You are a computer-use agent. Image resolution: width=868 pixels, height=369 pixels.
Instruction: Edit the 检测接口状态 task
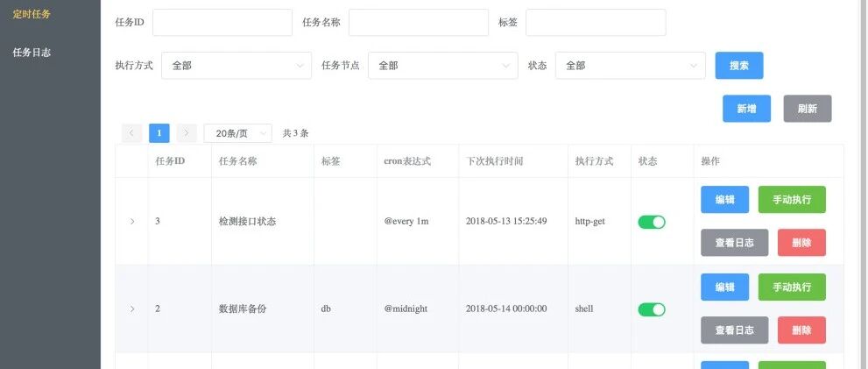point(724,200)
